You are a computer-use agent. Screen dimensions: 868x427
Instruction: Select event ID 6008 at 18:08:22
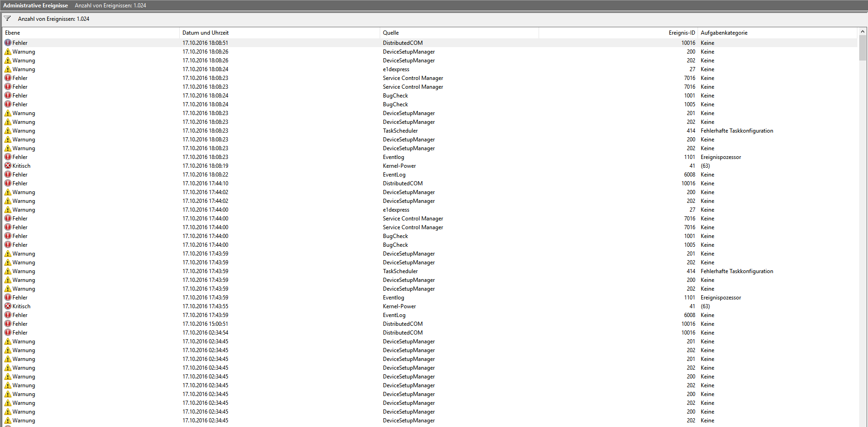[x=690, y=174]
